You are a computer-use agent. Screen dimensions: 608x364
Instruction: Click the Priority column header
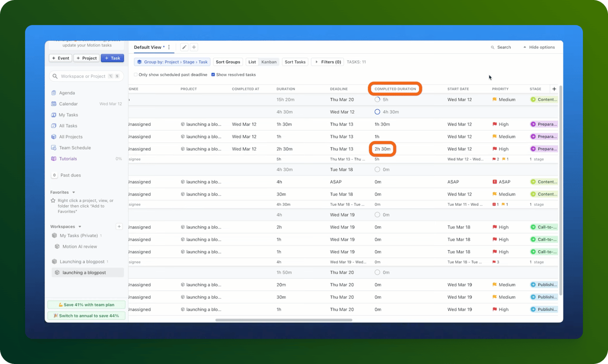500,89
